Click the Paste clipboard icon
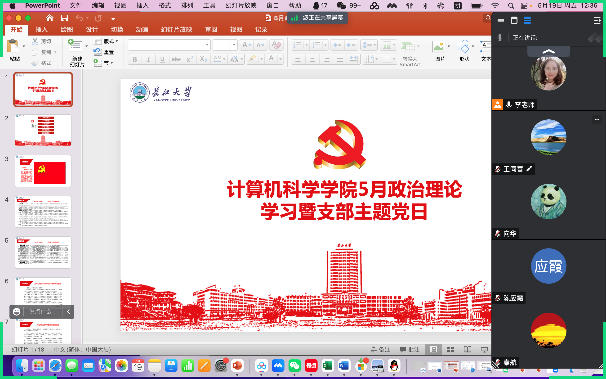 [x=13, y=46]
